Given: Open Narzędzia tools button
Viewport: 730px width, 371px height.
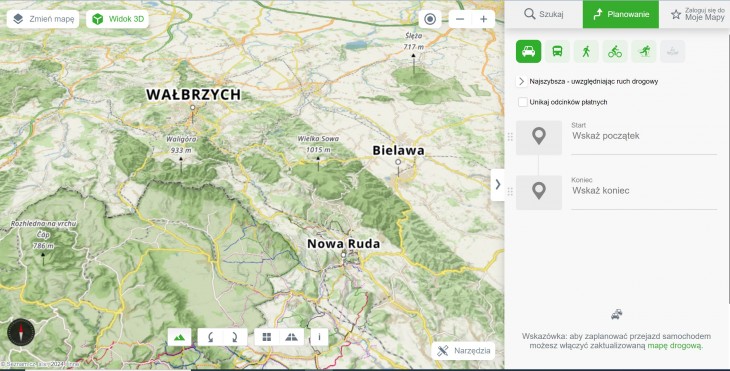Looking at the screenshot, I should pos(463,351).
